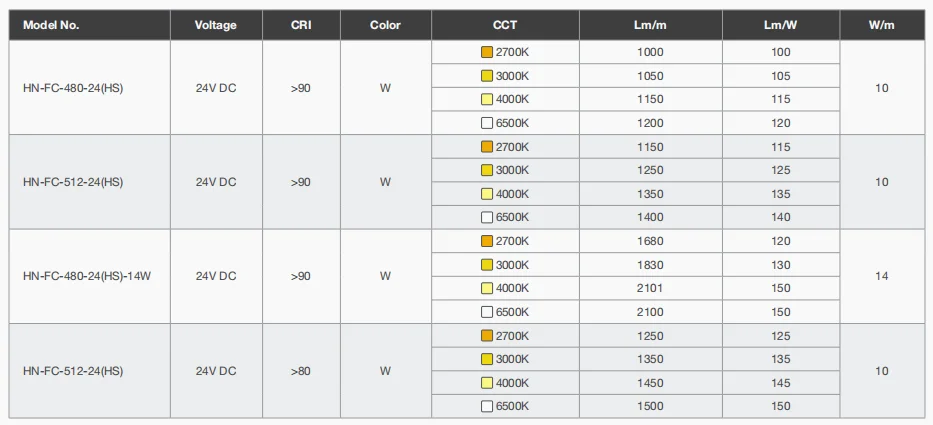Screen dimensions: 933x425
Task: Click the white 6500K swatch beside 1500 Lm/m
Action: tap(487, 406)
